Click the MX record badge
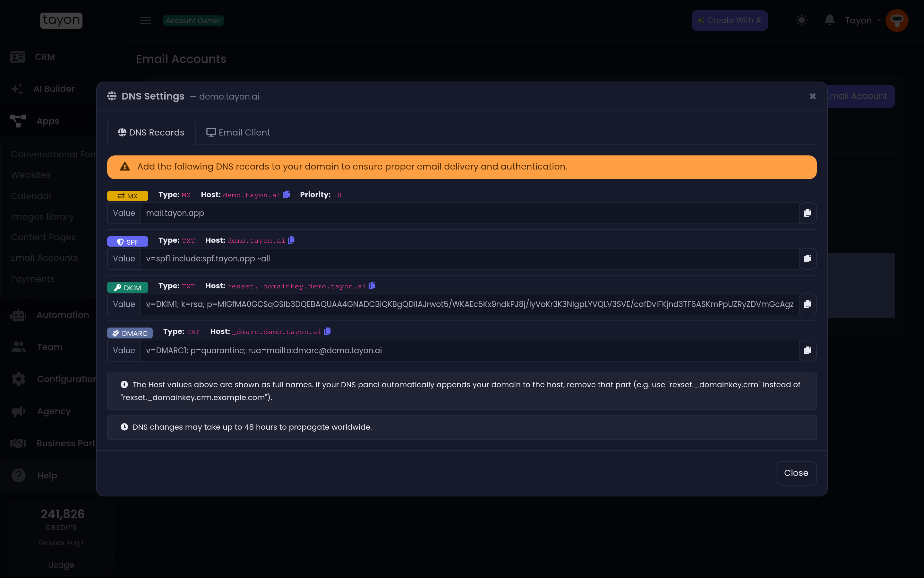The width and height of the screenshot is (924, 578). tap(127, 196)
